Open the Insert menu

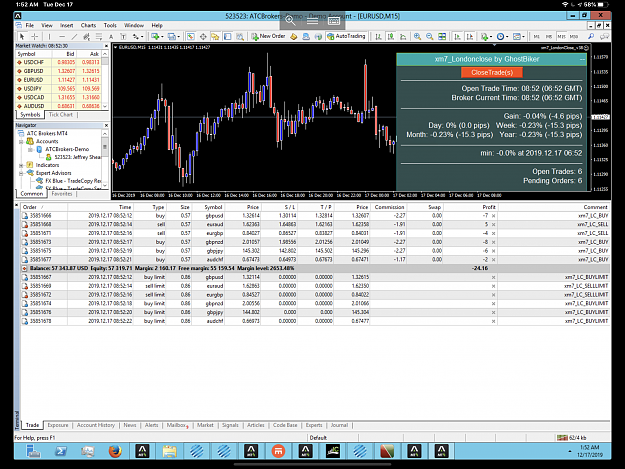(67, 26)
